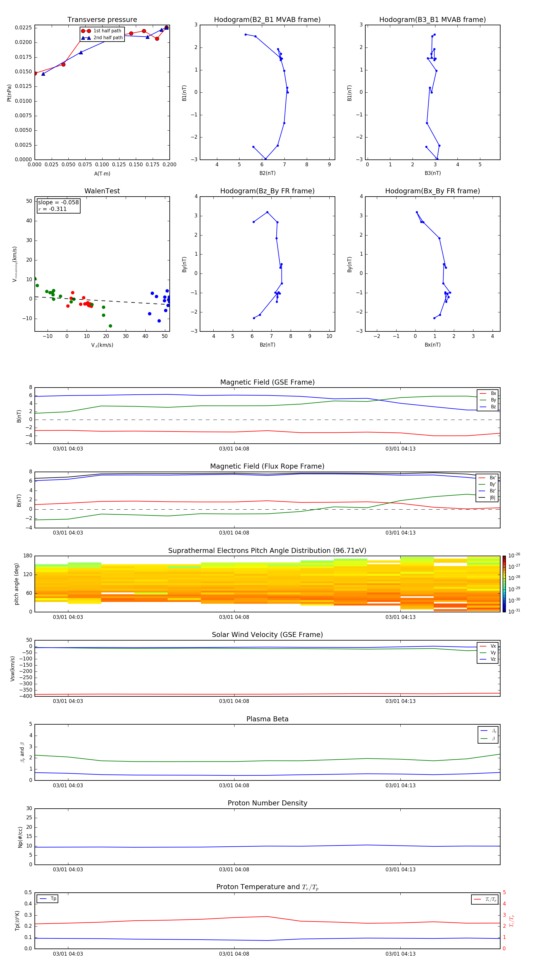The image size is (535, 980).
Task: Click the Hodogram(Bx_By FR frame) title
Action: pyautogui.click(x=432, y=191)
